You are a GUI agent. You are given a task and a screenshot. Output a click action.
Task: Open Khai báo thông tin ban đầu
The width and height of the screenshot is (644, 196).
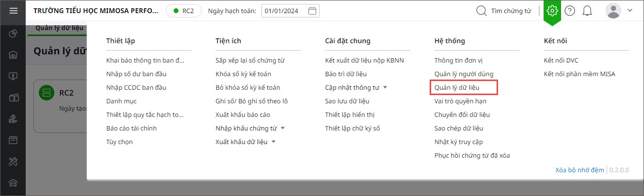click(145, 61)
